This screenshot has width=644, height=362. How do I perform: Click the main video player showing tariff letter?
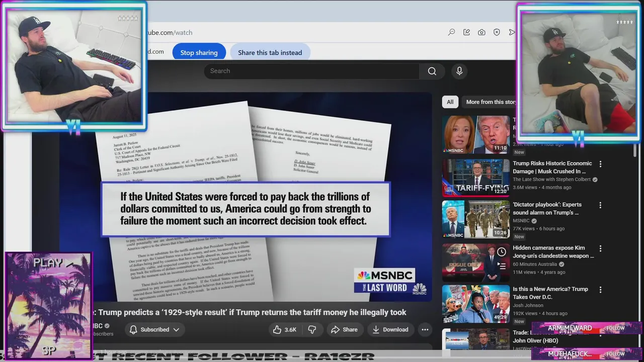[x=246, y=197]
